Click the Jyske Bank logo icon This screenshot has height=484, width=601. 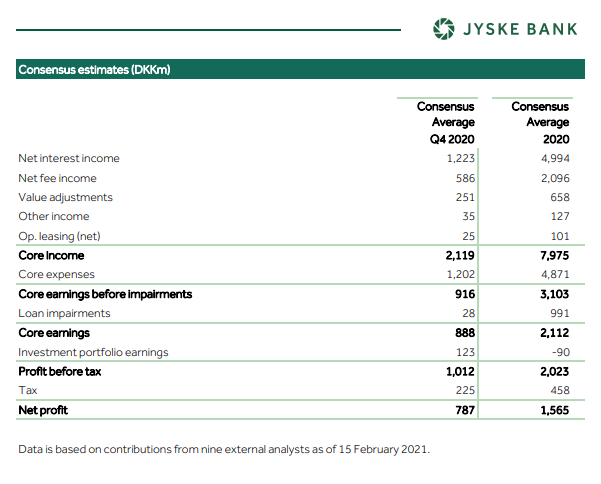443,29
